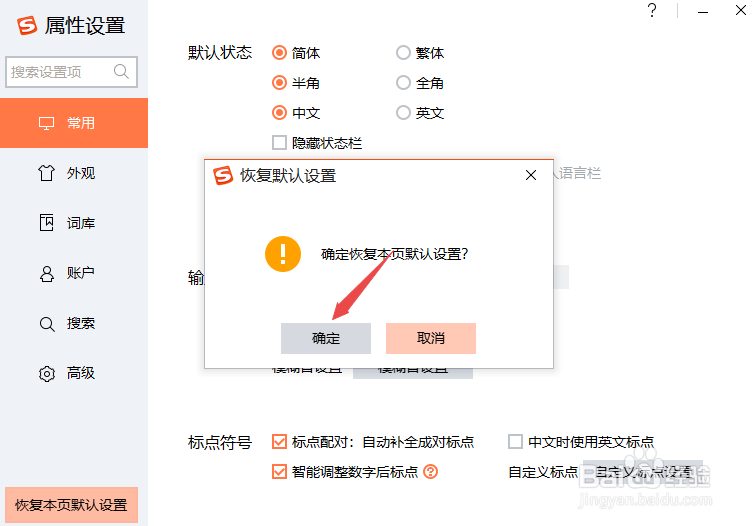Click the Sogou logo in the dialog title
The height and width of the screenshot is (526, 754).
tap(223, 176)
